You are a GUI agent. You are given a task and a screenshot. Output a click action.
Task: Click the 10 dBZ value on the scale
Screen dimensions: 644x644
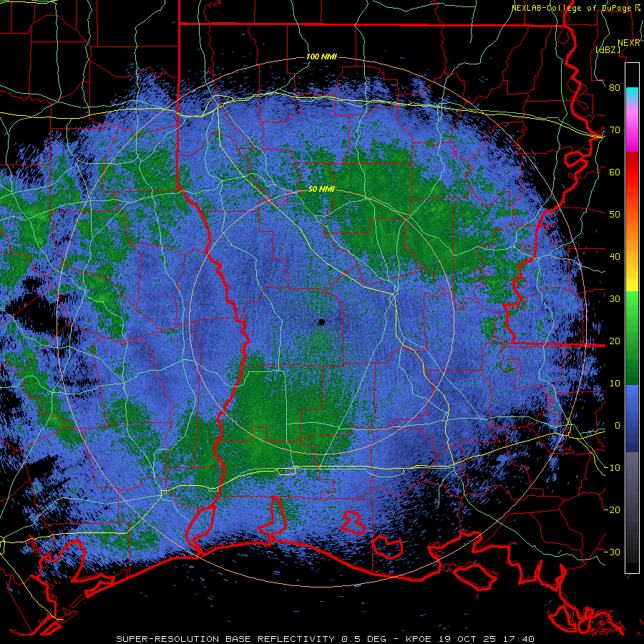[x=615, y=384]
